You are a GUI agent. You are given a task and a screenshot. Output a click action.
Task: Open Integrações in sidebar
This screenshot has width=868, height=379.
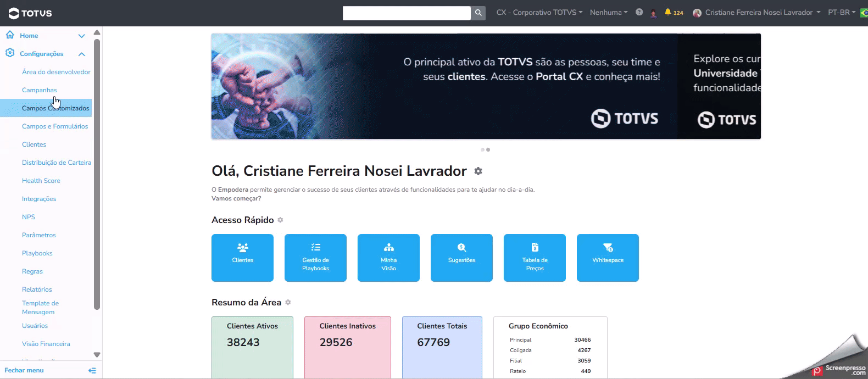38,199
